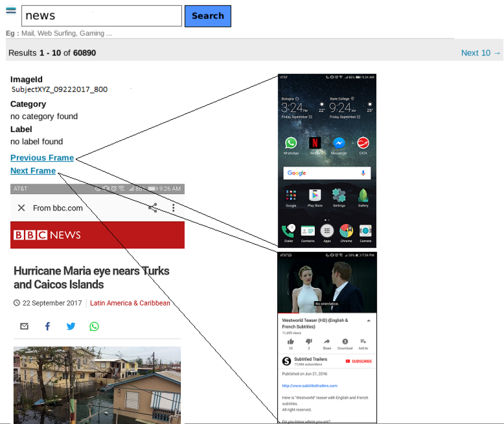Share article on Facebook icon
This screenshot has width=504, height=424.
[48, 326]
